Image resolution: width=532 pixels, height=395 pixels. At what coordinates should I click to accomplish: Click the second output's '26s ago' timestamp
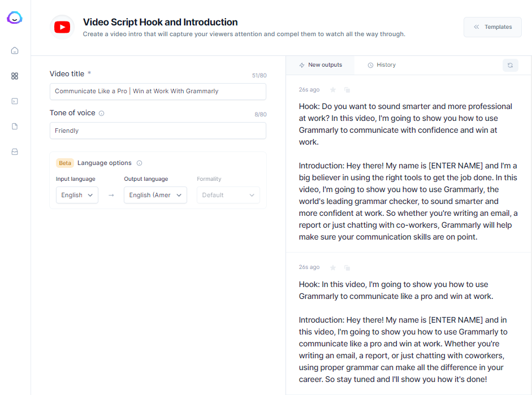[x=309, y=267]
